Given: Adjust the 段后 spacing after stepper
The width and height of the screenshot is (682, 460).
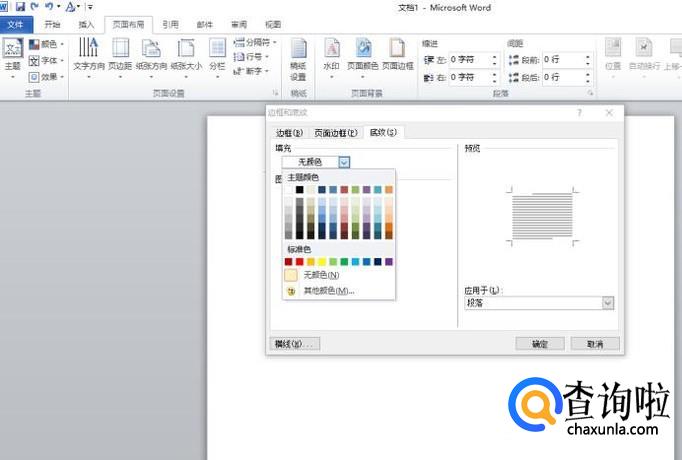Looking at the screenshot, I should click(x=588, y=77).
